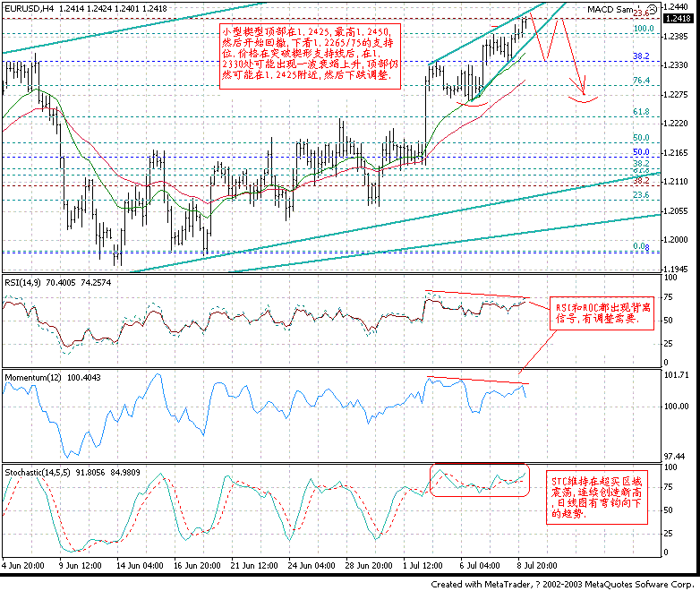Click the 1.2110 price axis label
The height and width of the screenshot is (591, 700).
676,182
